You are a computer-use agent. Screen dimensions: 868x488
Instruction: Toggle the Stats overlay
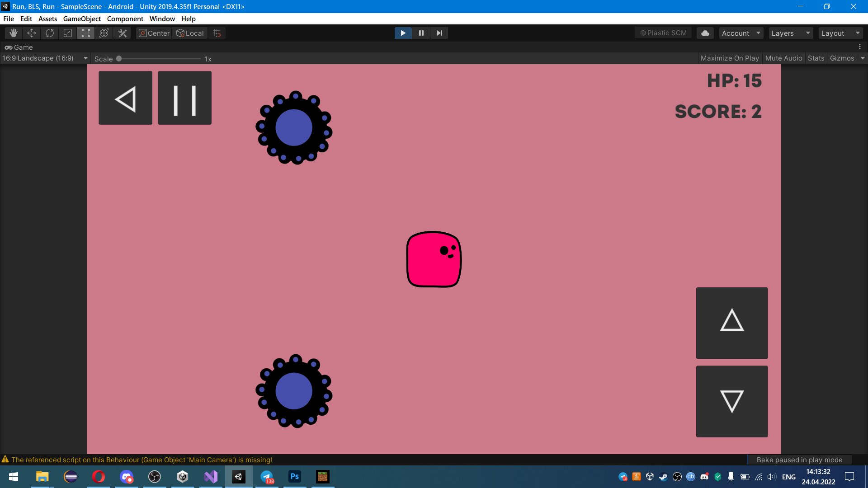coord(816,58)
